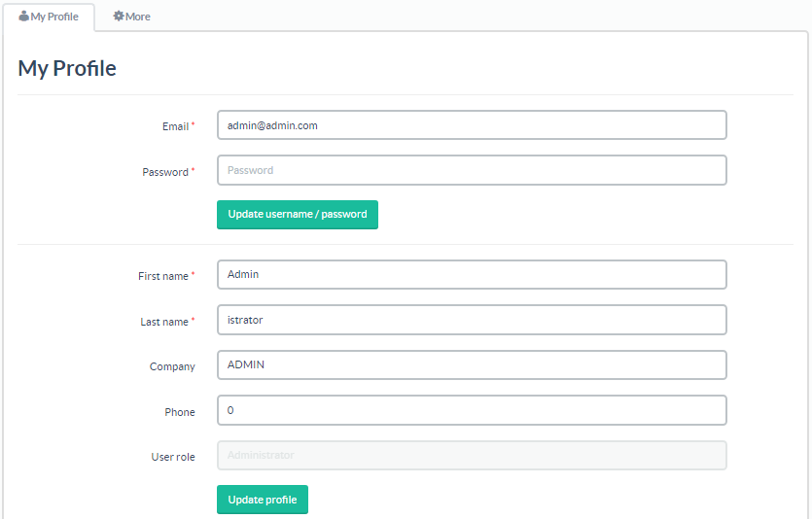Image resolution: width=812 pixels, height=519 pixels.
Task: Click the disabled User role Administrator field
Action: [x=472, y=456]
